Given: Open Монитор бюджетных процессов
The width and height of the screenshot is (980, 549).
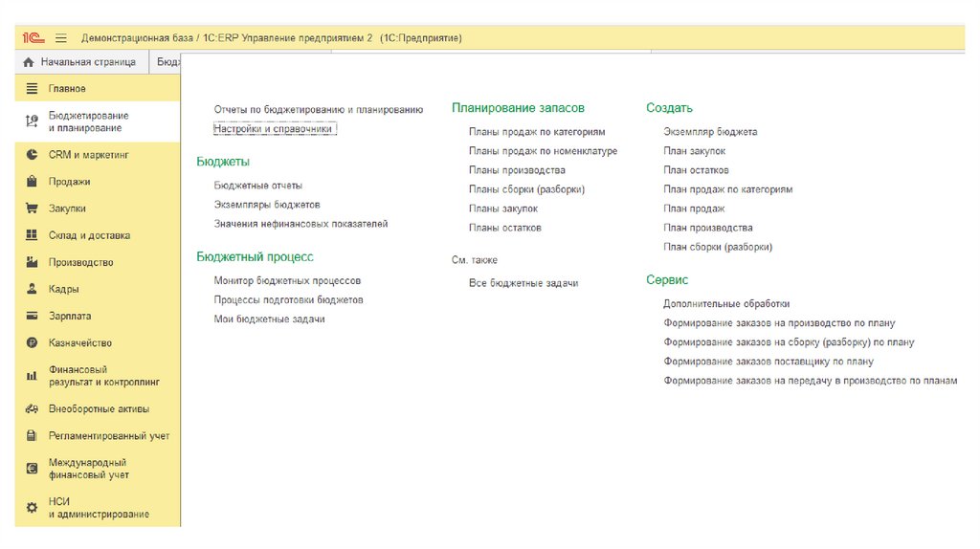Looking at the screenshot, I should coord(287,281).
